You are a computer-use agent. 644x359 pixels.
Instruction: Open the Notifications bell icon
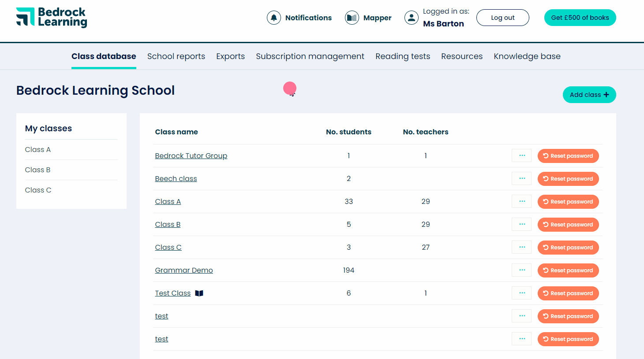click(273, 17)
